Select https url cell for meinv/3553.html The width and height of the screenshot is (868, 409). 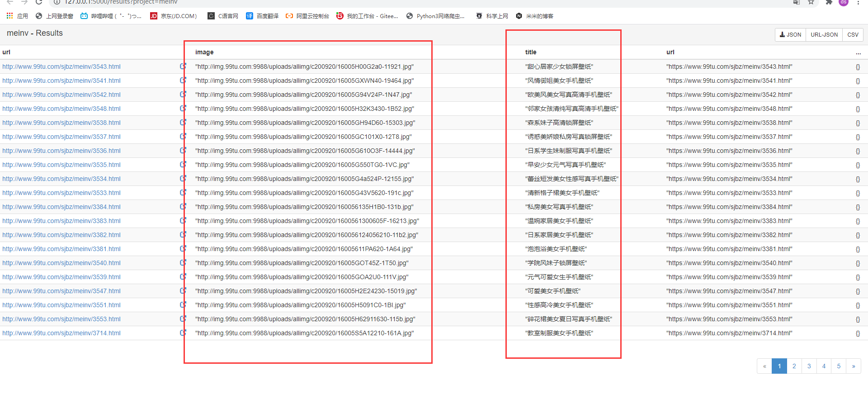[729, 319]
